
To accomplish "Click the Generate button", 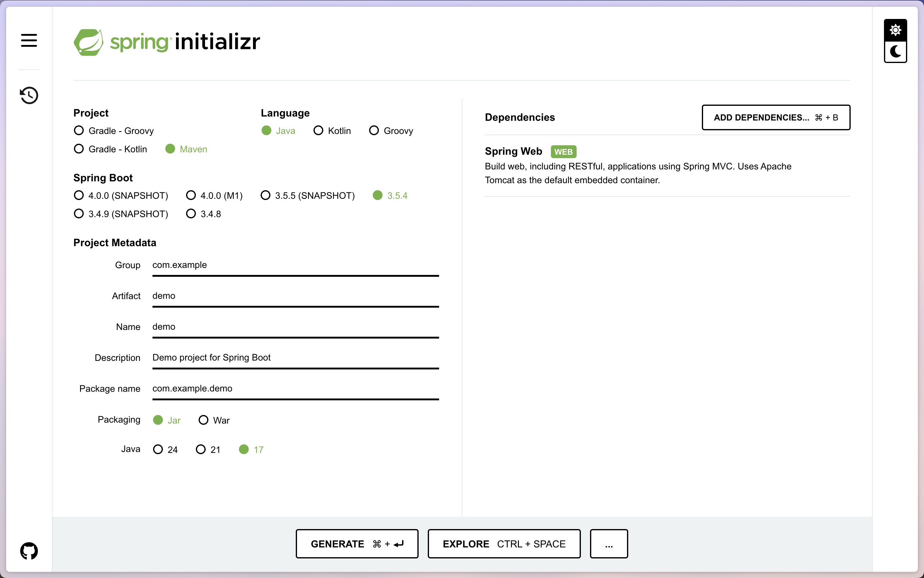I will [357, 544].
